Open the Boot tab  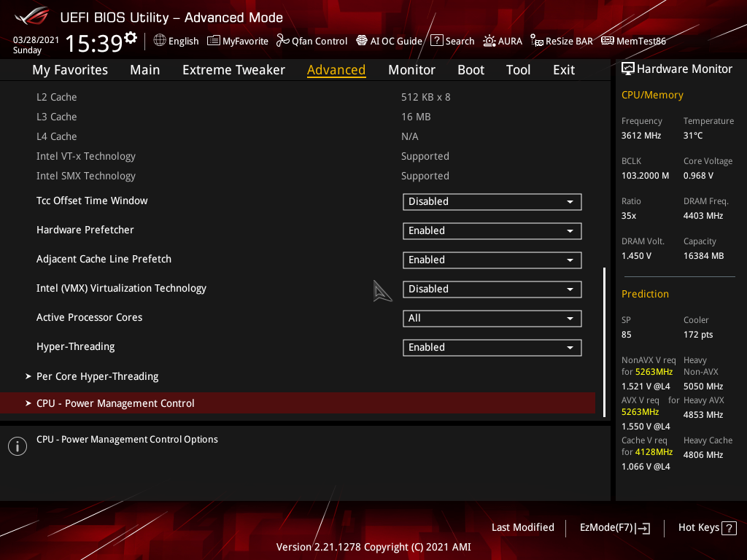[x=471, y=70]
